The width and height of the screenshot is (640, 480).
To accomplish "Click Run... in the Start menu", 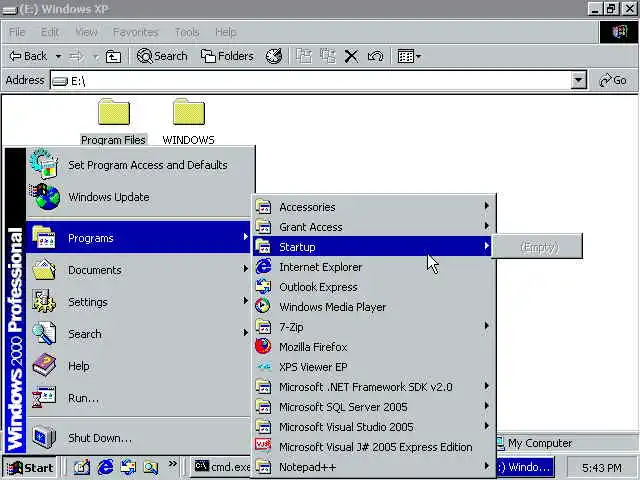I will click(x=139, y=398).
